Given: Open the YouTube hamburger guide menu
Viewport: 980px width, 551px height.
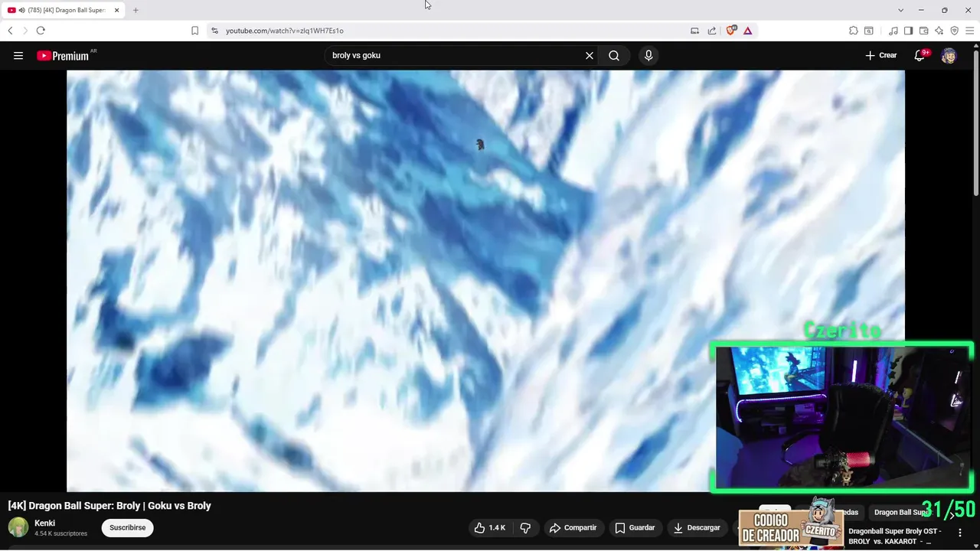Looking at the screenshot, I should click(18, 56).
